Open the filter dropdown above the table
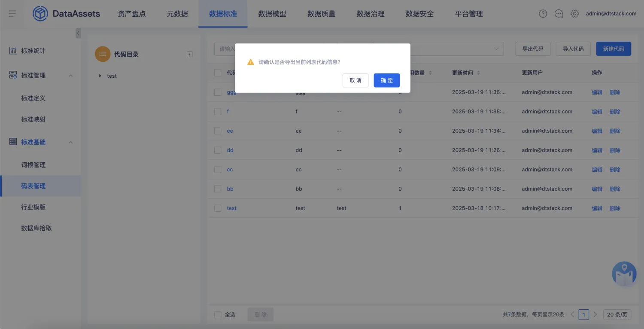644x329 pixels. click(438, 49)
